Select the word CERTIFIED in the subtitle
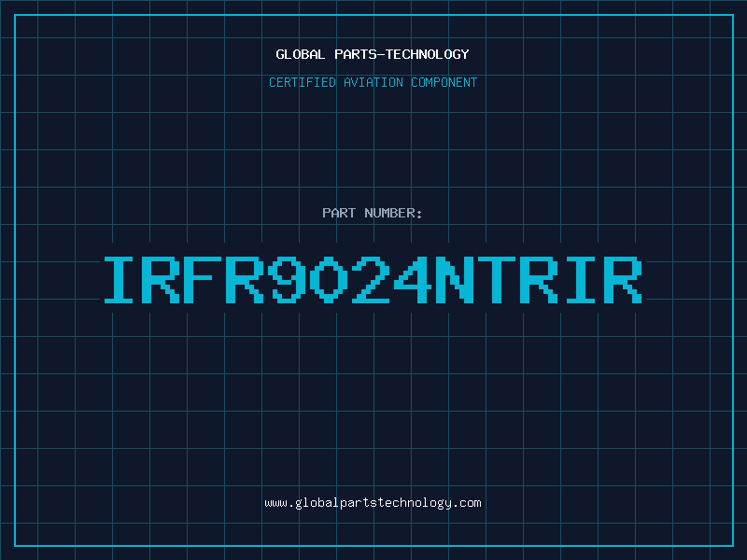 pos(302,82)
